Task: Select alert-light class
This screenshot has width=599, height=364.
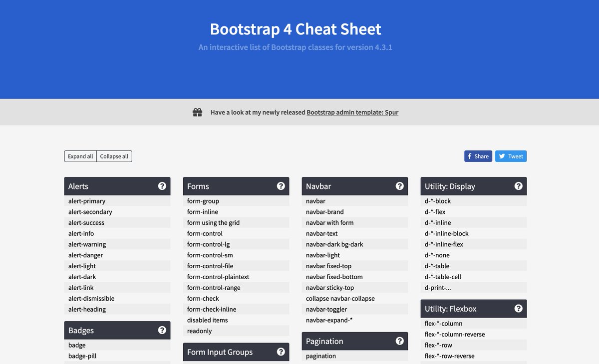Action: click(117, 266)
